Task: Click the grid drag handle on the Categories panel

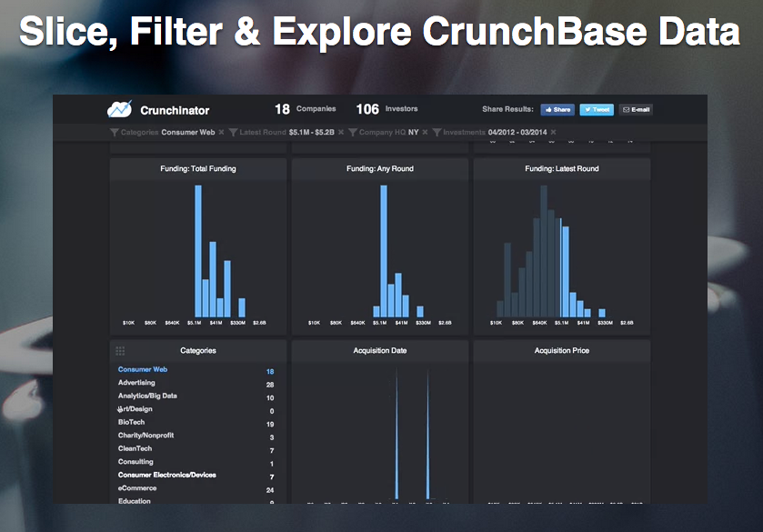Action: pyautogui.click(x=119, y=350)
